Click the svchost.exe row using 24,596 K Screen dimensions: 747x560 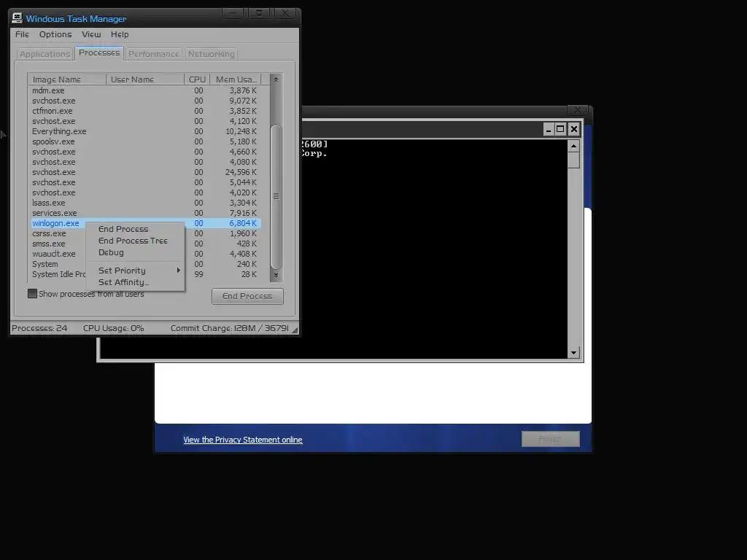click(x=144, y=172)
